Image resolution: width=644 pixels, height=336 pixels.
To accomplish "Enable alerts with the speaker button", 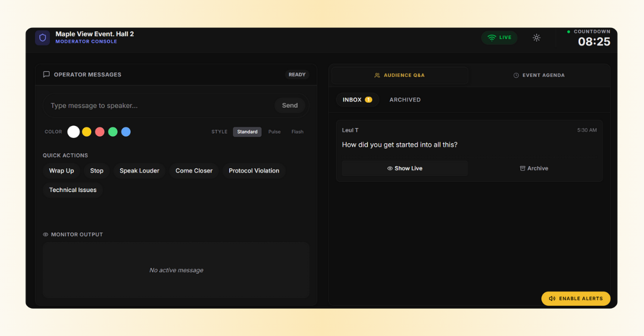I will click(x=575, y=298).
